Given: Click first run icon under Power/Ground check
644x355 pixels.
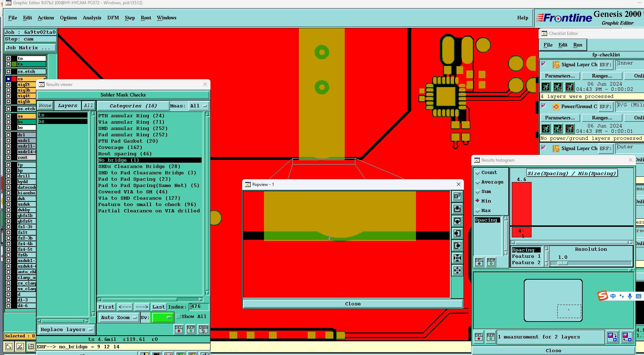Looking at the screenshot, I should point(546,129).
